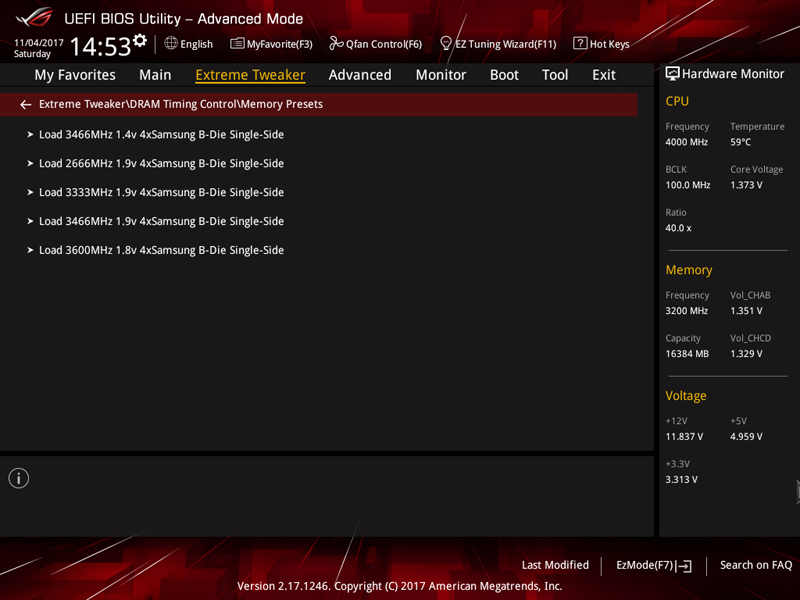
Task: Click the Hardware Monitor screen icon
Action: click(672, 74)
